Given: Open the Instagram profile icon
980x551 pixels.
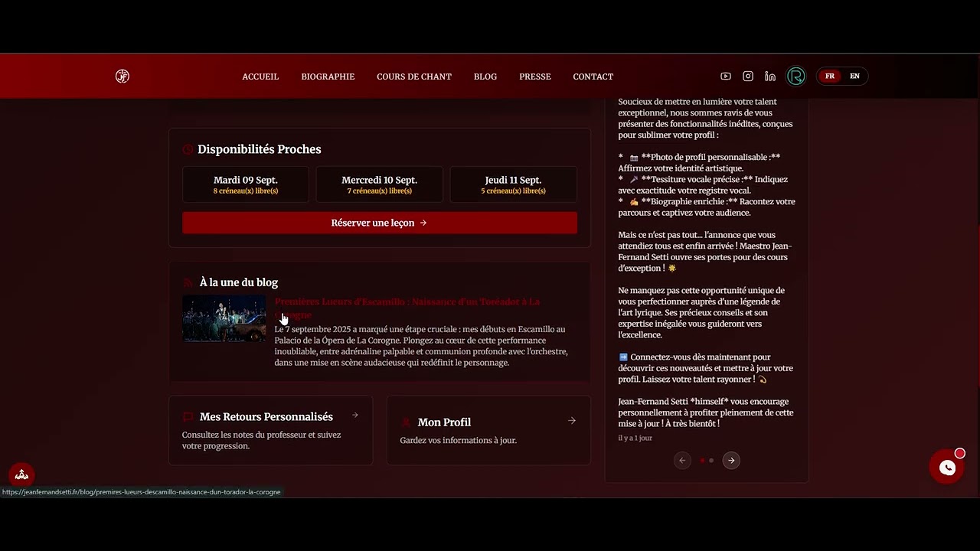Looking at the screenshot, I should 748,76.
